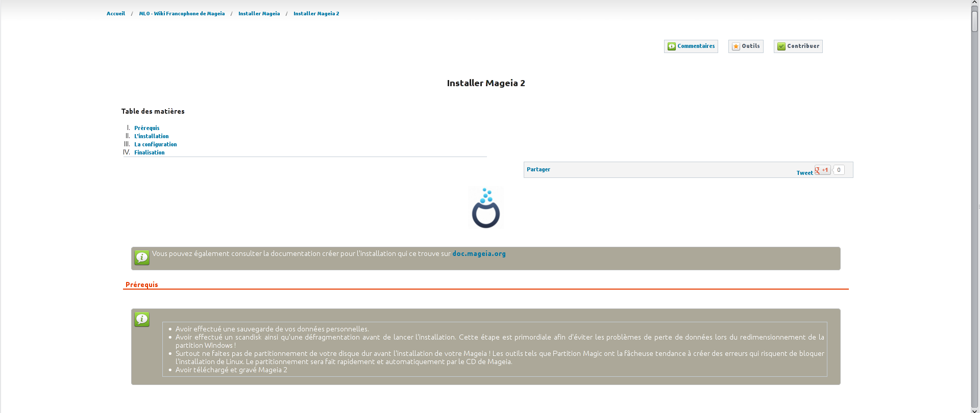
Task: Click the scrollbar up arrow
Action: pyautogui.click(x=975, y=3)
